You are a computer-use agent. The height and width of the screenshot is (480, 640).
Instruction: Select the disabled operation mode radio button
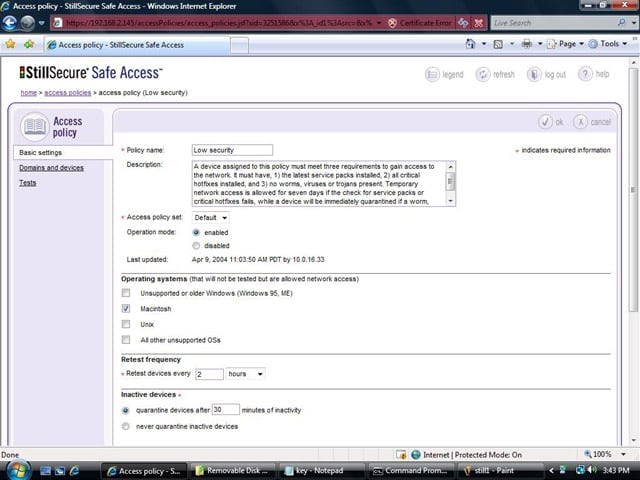coord(196,246)
